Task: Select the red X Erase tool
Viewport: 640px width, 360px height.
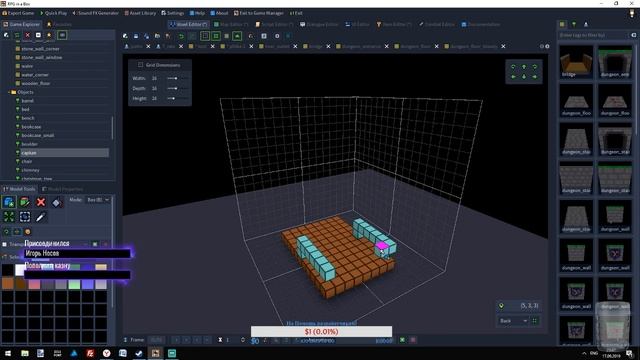Action: 41,202
